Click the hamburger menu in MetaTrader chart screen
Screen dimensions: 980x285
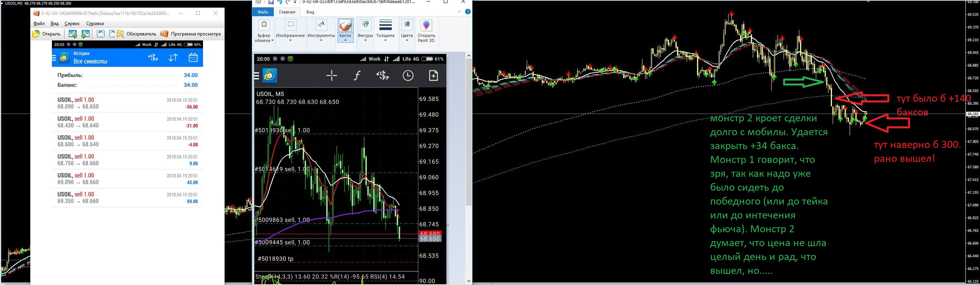pyautogui.click(x=257, y=75)
